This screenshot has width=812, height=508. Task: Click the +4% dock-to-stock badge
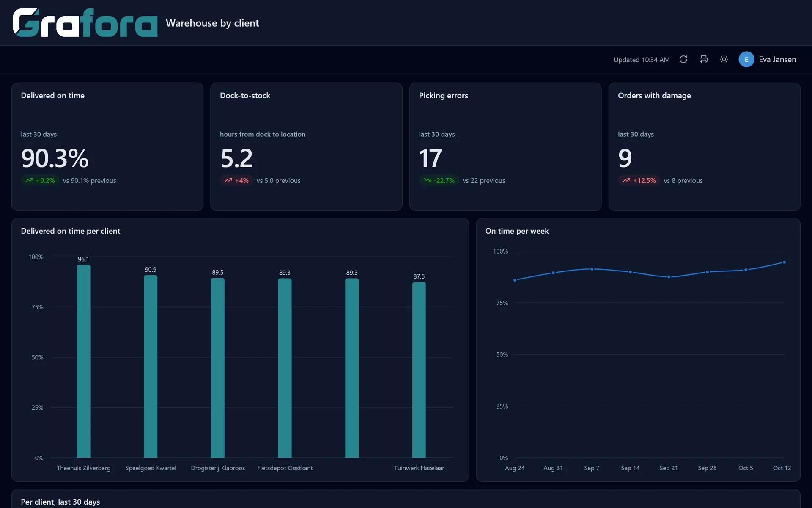tap(236, 180)
